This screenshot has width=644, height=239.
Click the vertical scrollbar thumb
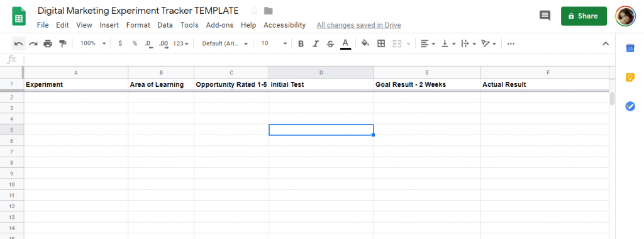(x=612, y=99)
